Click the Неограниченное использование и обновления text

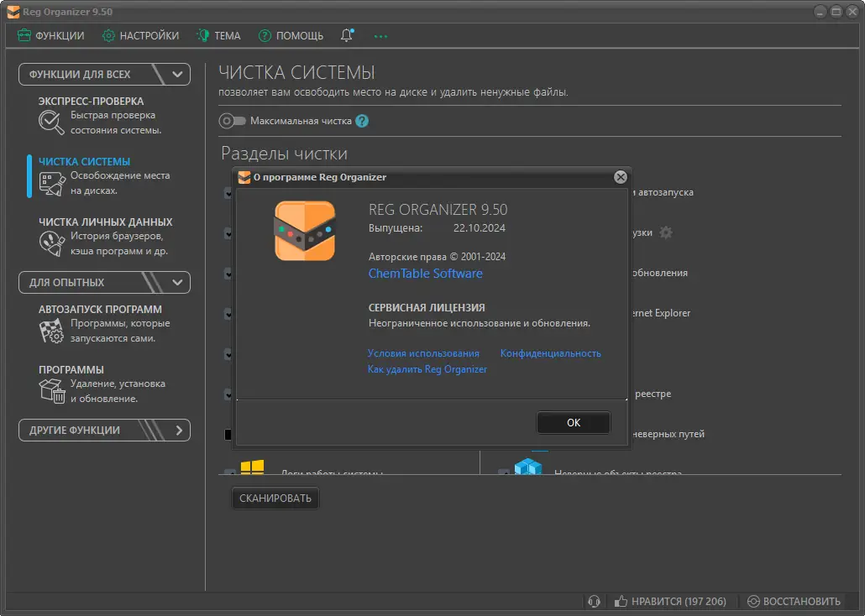pyautogui.click(x=480, y=323)
